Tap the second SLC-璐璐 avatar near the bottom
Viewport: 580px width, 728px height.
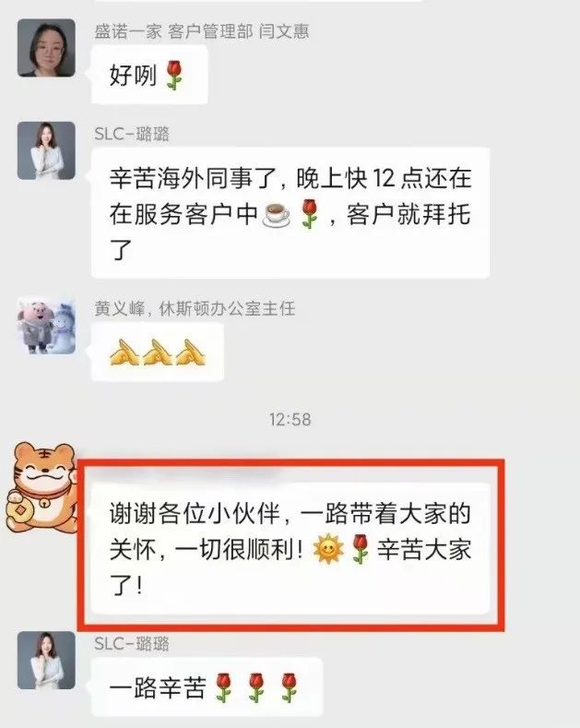46,661
